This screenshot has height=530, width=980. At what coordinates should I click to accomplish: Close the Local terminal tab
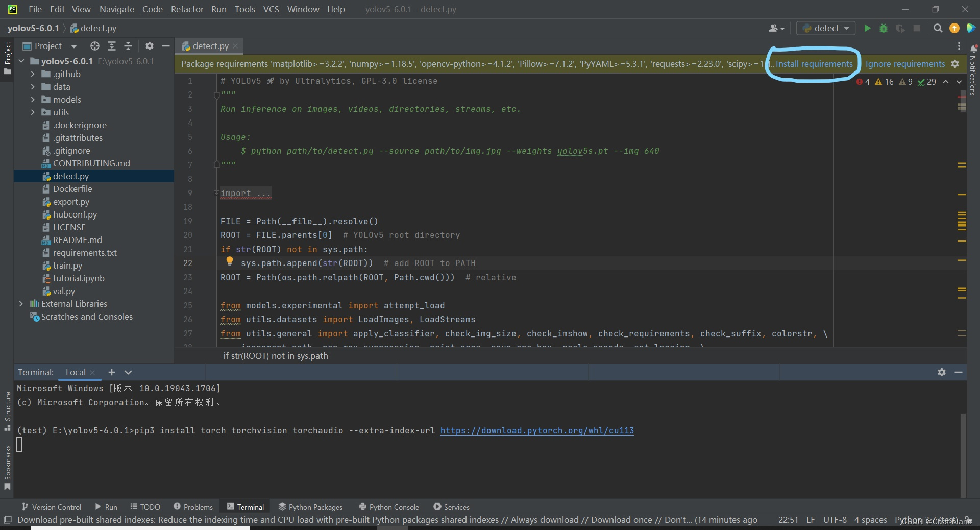pyautogui.click(x=92, y=373)
